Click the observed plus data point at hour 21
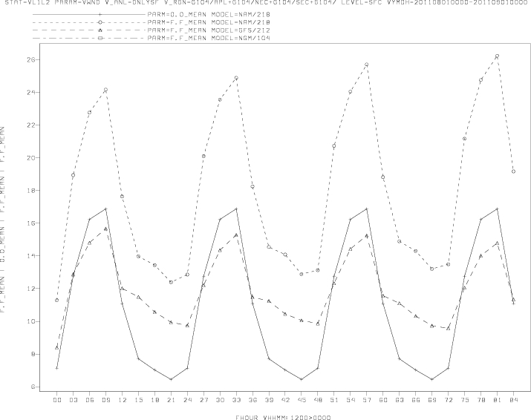 [171, 379]
